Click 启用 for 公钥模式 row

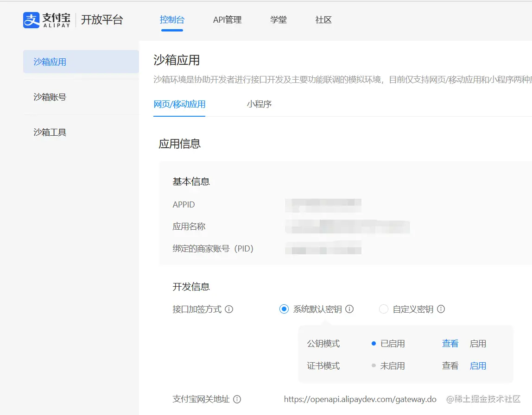(478, 344)
